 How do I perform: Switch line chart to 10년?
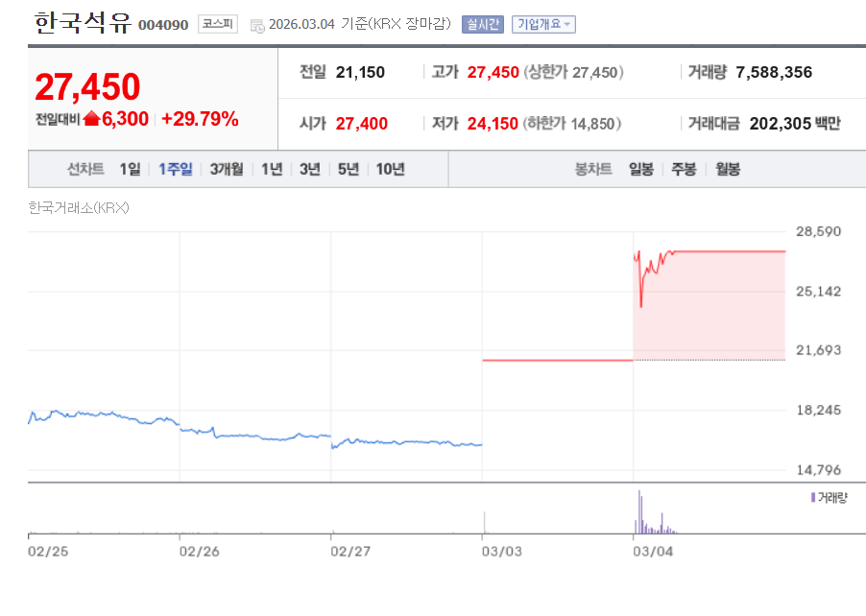click(x=390, y=169)
